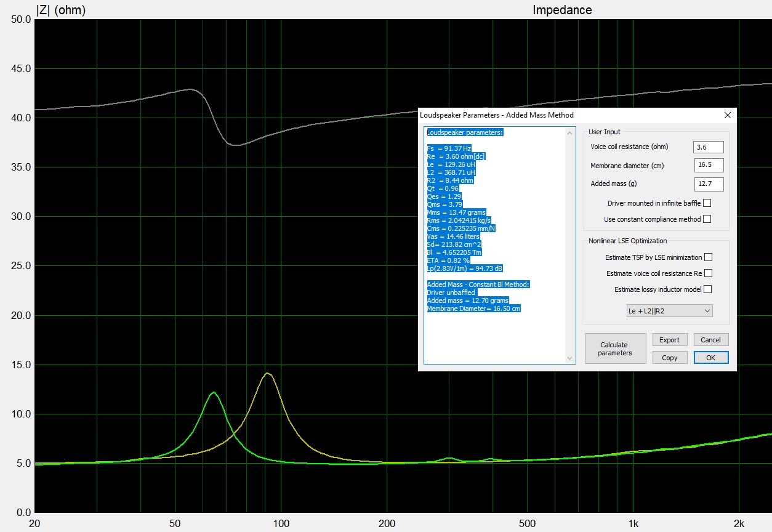Click the green impedance curve peak

click(x=213, y=392)
